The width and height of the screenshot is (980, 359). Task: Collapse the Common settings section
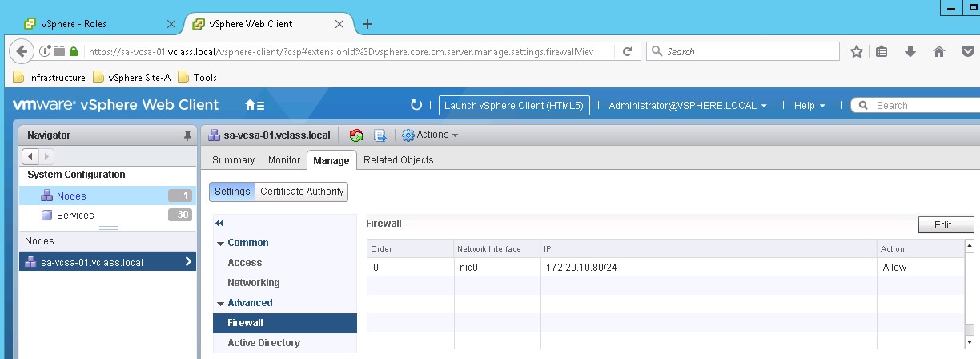click(220, 243)
